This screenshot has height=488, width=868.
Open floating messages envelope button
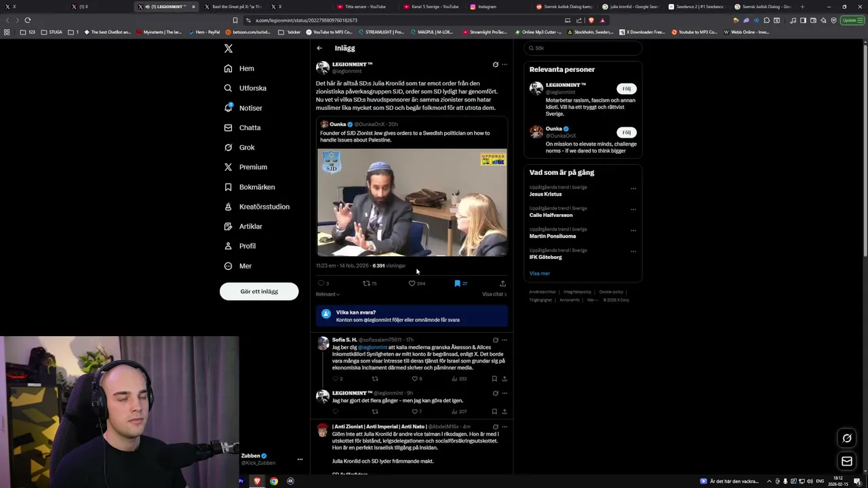847,462
